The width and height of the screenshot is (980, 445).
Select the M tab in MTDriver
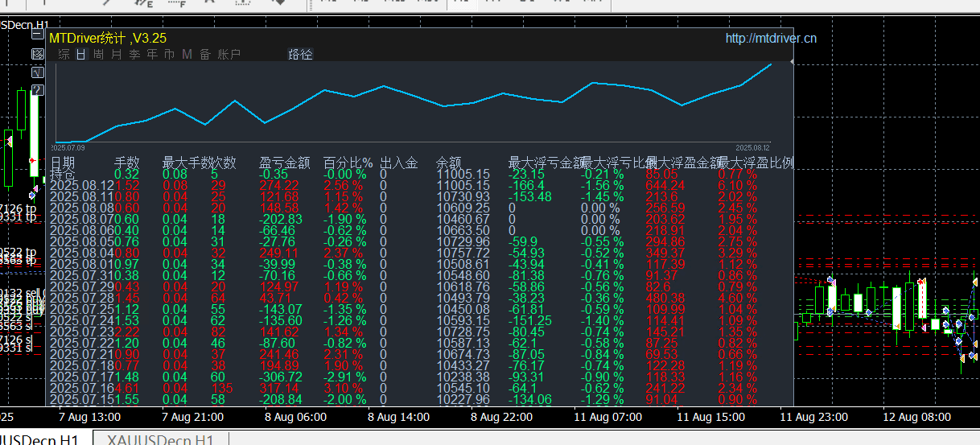(x=187, y=55)
